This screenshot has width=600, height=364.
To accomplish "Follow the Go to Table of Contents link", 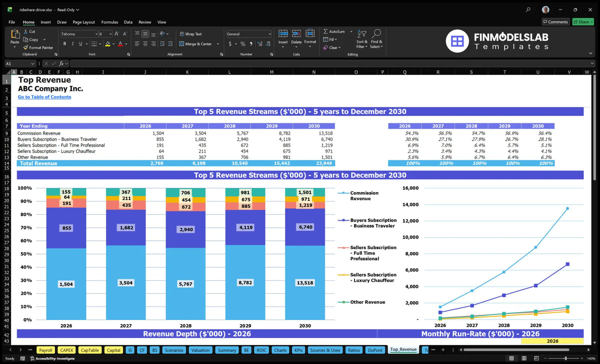I will click(x=44, y=97).
